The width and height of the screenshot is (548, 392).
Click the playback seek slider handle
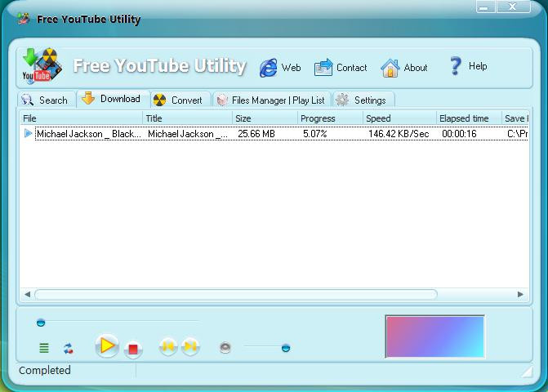[41, 323]
